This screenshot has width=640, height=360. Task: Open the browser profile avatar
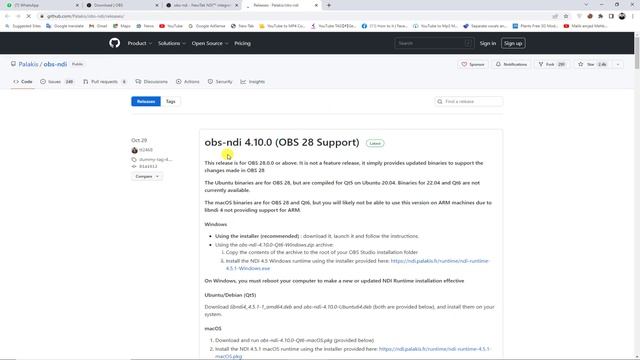coord(622,16)
